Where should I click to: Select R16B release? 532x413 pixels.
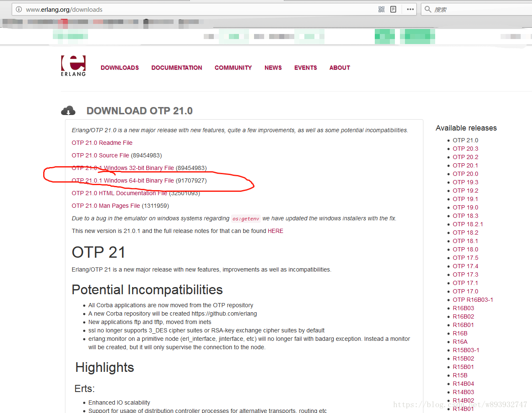pos(460,333)
